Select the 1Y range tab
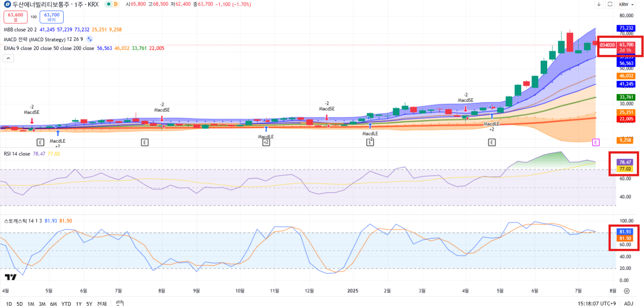Screen dimensions: 644x306 click(79, 304)
